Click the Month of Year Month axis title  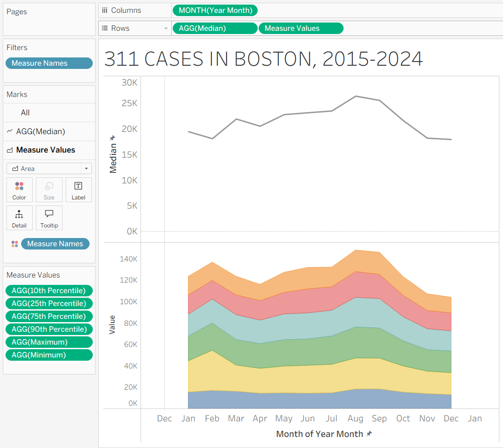point(320,434)
